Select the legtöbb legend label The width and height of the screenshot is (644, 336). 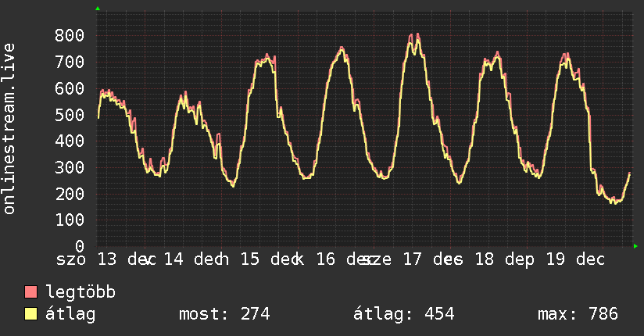pos(80,292)
